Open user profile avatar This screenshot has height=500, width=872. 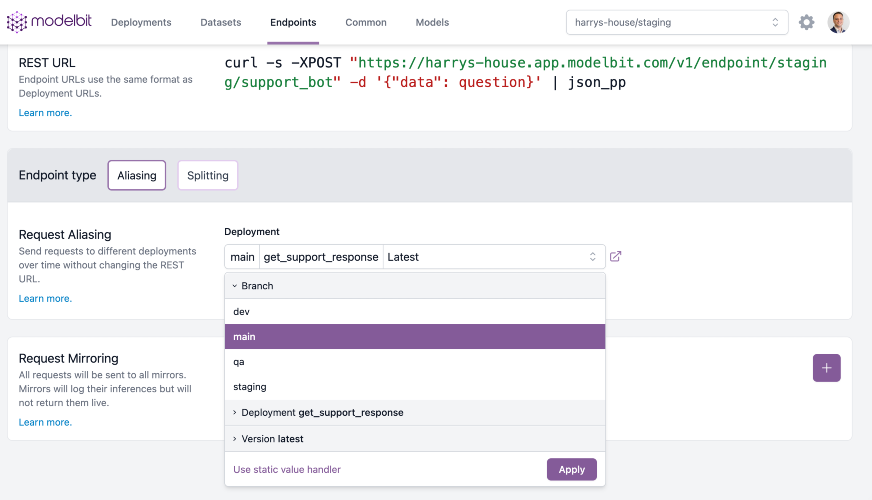point(838,22)
